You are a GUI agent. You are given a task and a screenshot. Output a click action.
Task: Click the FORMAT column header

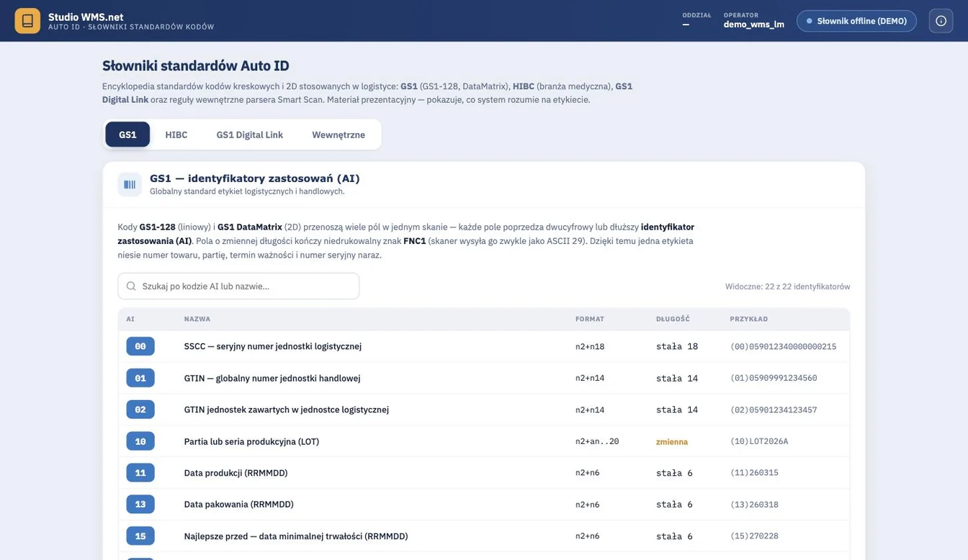pos(590,319)
